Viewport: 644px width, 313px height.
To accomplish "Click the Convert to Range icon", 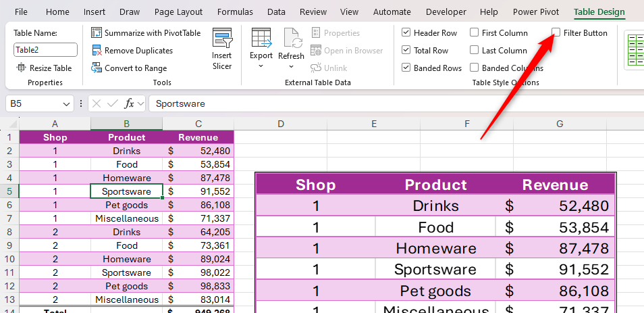I will point(97,68).
